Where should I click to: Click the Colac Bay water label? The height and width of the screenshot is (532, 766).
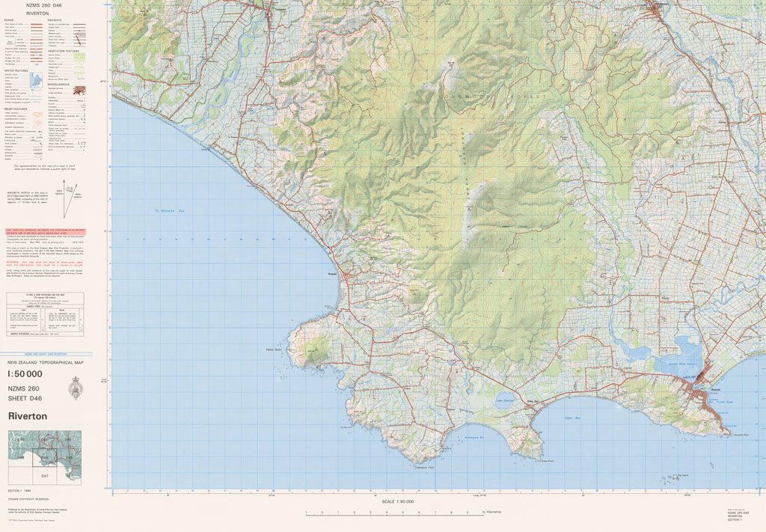coord(572,418)
